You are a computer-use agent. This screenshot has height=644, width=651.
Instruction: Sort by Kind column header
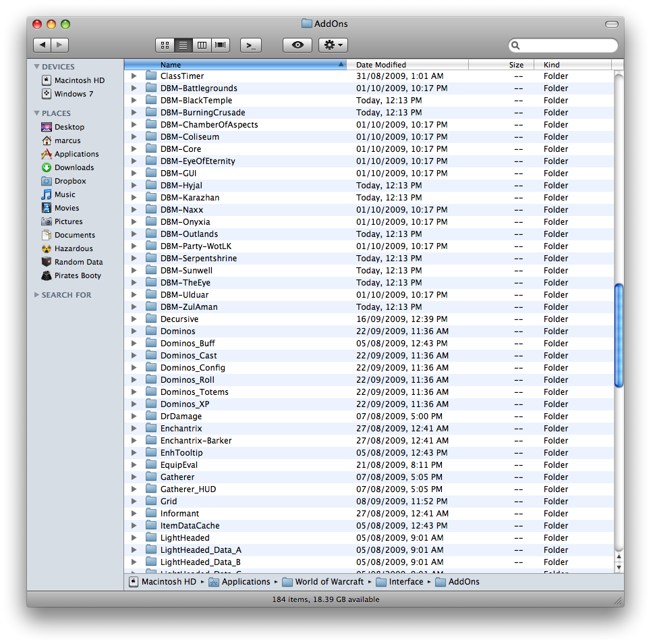click(573, 65)
